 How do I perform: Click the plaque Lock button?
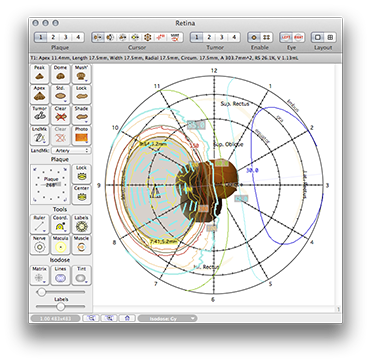coord(81,173)
